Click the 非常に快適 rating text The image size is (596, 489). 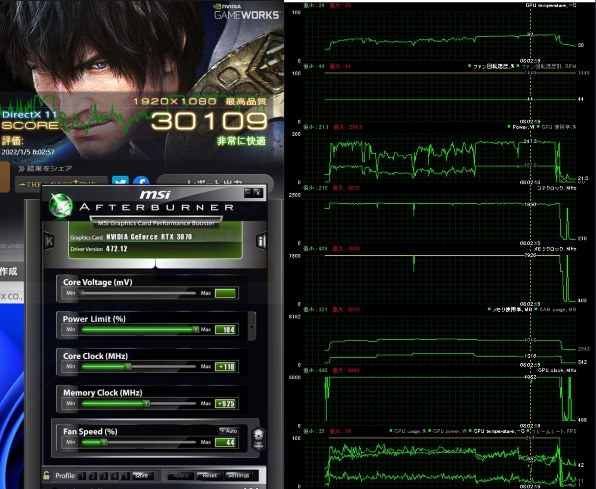click(x=241, y=141)
